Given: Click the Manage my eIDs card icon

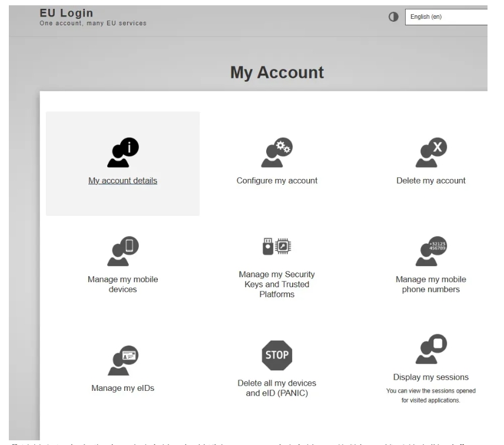Looking at the screenshot, I should 122,358.
